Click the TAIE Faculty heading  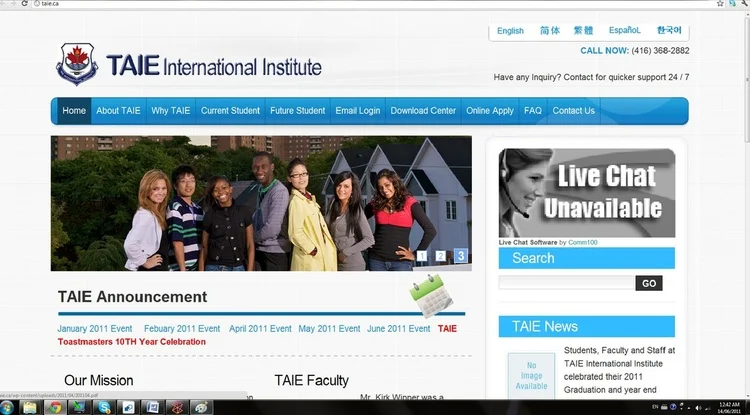point(311,381)
